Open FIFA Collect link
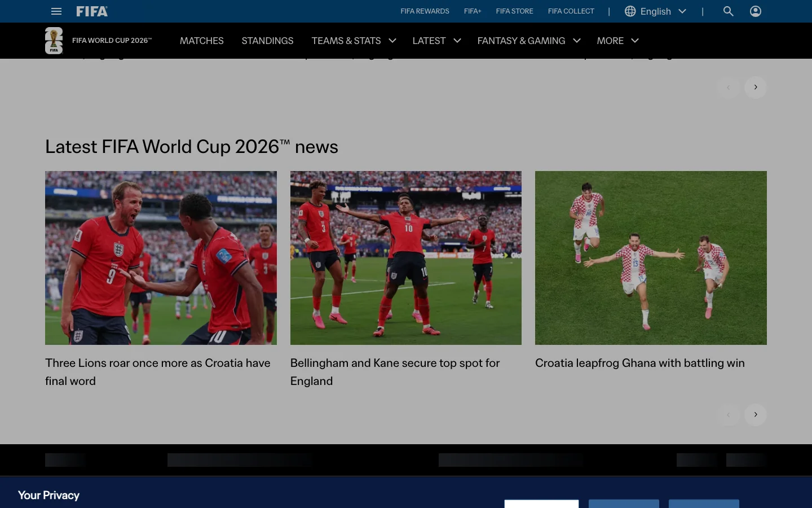 (571, 11)
